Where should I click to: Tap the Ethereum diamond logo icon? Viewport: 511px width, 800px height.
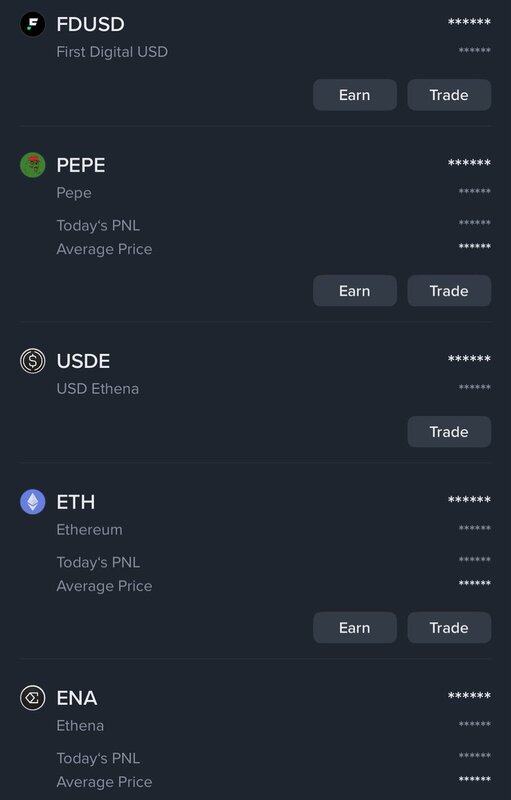click(33, 502)
